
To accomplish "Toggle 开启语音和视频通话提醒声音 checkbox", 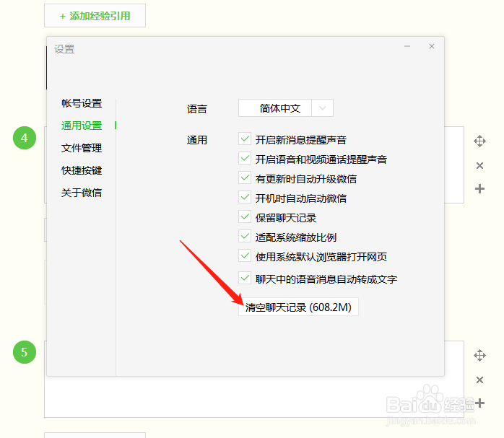I will [x=245, y=158].
